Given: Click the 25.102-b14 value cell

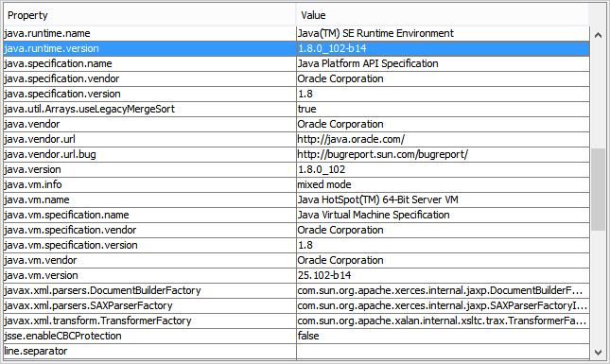Looking at the screenshot, I should pos(444,276).
